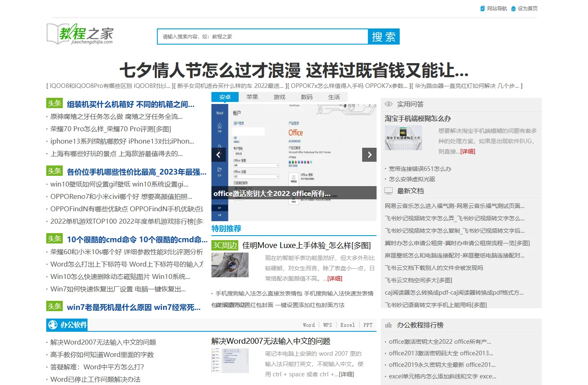Open the Excel sub-category link
Image resolution: width=588 pixels, height=385 pixels.
(348, 325)
